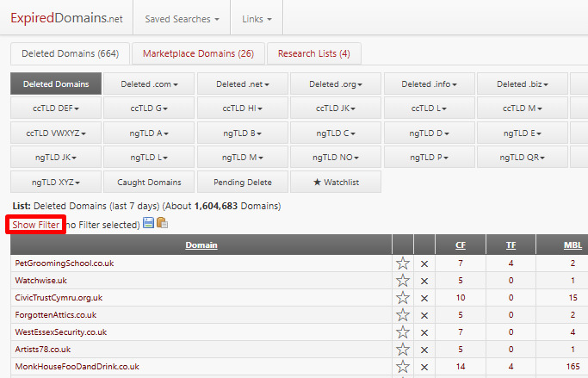The width and height of the screenshot is (588, 378).
Task: Click the Pending Delete button
Action: (243, 183)
